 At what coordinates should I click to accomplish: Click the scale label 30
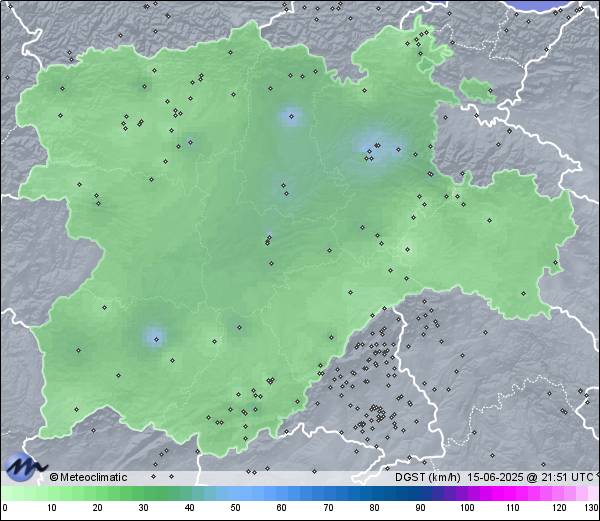coord(143,508)
